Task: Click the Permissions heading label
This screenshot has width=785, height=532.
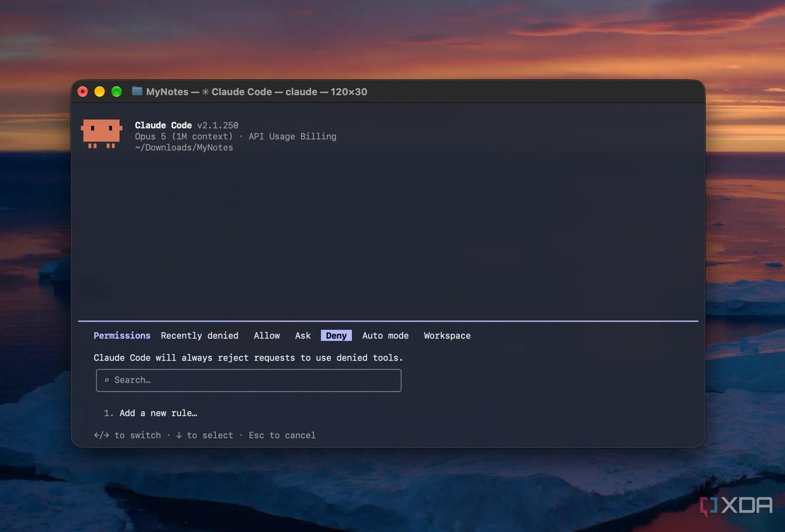Action: [x=122, y=336]
